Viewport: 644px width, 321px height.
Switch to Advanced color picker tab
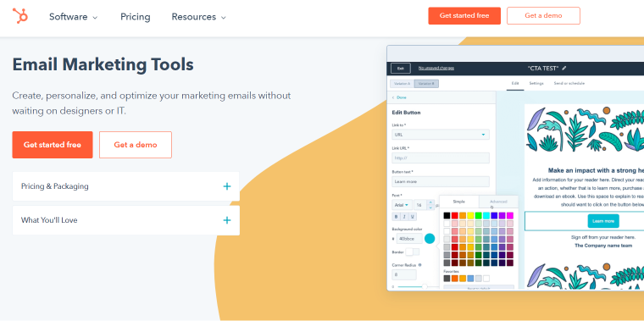pos(498,202)
